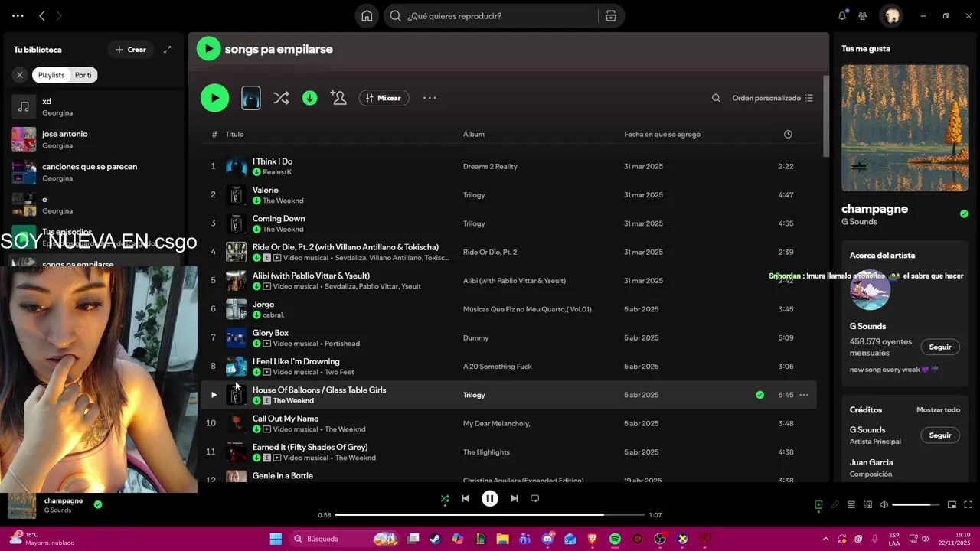Select the song I Think I Do
The image size is (980, 551).
click(x=273, y=161)
